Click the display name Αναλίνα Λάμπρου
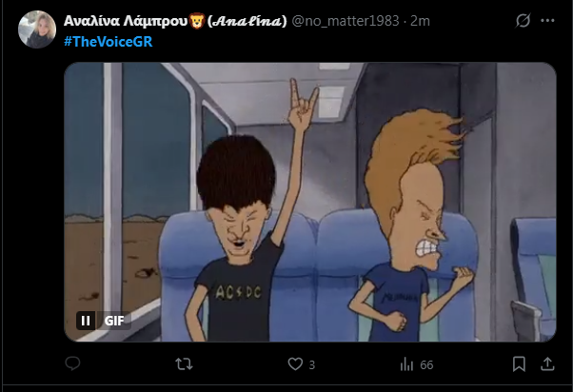The height and width of the screenshot is (392, 573). 126,21
